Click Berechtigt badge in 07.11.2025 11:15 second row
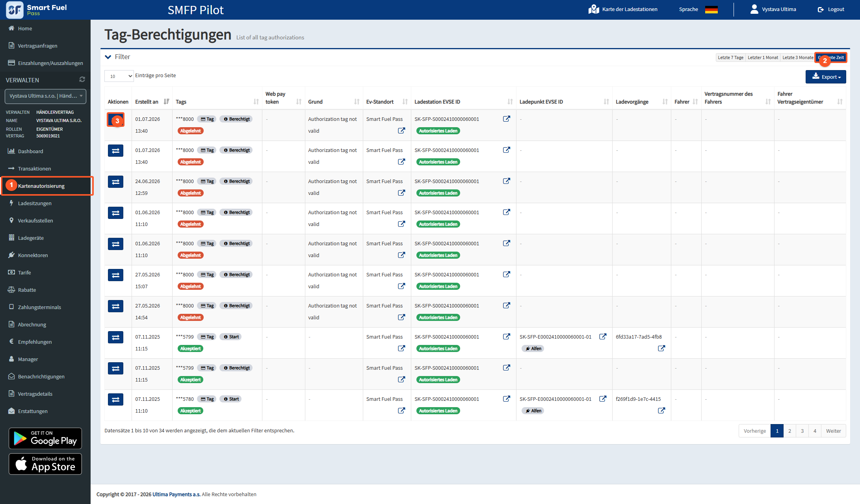 237,368
